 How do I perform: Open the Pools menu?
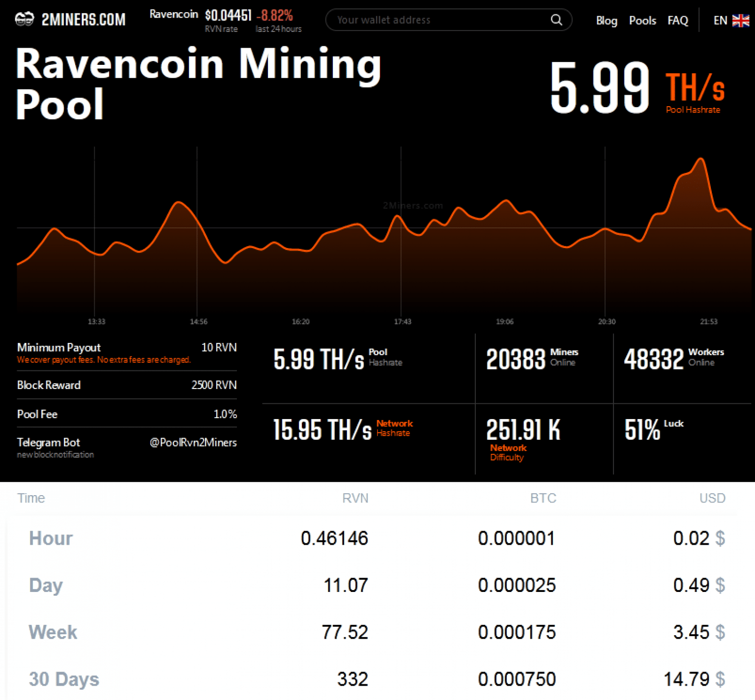coord(642,20)
